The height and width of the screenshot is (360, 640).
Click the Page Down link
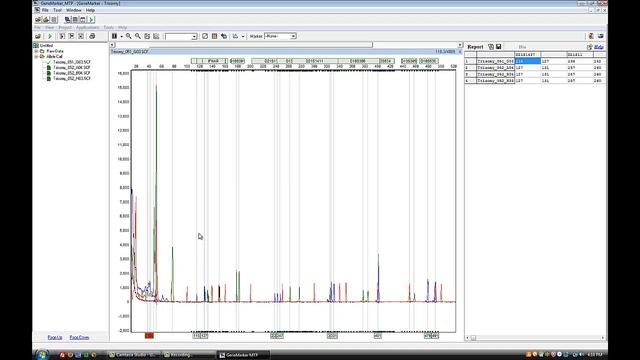[x=79, y=338]
